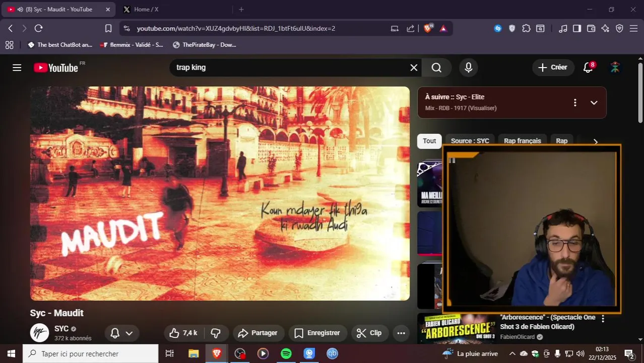644x363 pixels.
Task: Dislike the video
Action: tap(216, 333)
